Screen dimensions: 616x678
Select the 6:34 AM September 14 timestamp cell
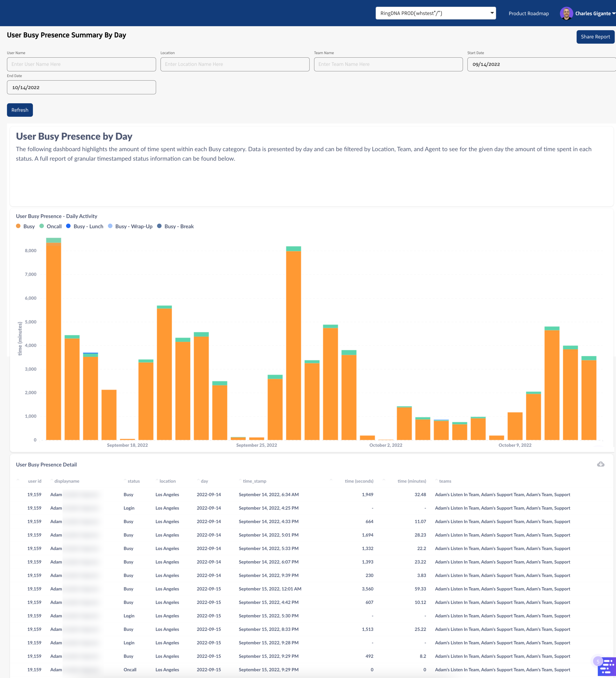[x=268, y=494]
